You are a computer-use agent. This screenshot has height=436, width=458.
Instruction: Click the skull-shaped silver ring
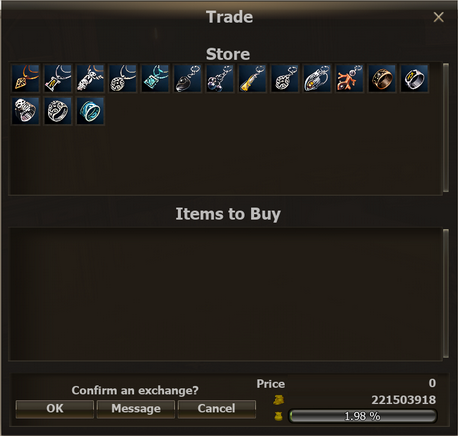click(x=26, y=111)
